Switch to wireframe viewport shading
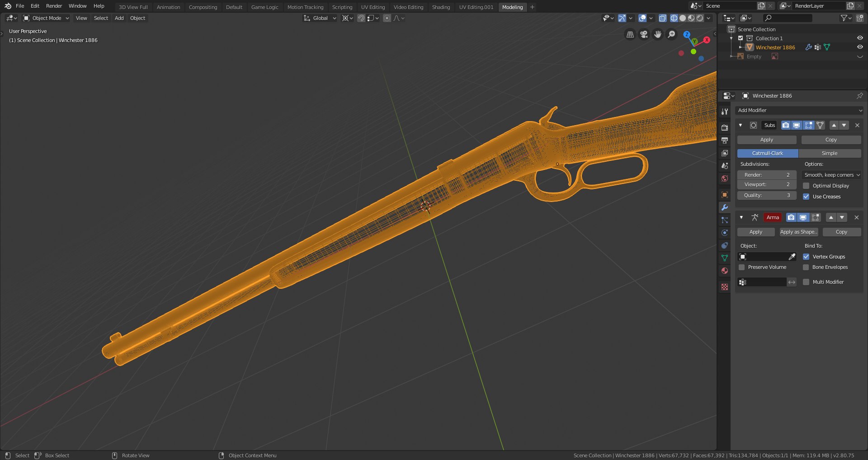Screen dimensions: 868x460 point(674,18)
